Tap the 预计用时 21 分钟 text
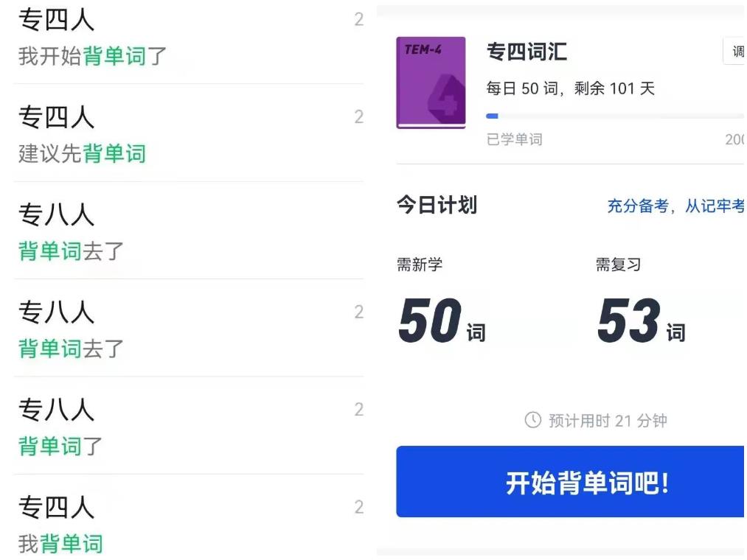 (x=608, y=421)
